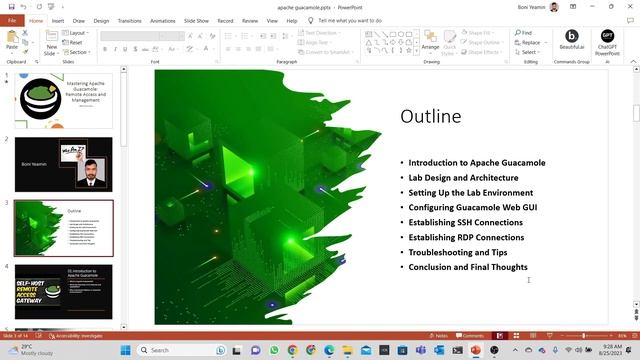Click the Undo icon in the title bar
The width and height of the screenshot is (640, 360).
24,7
